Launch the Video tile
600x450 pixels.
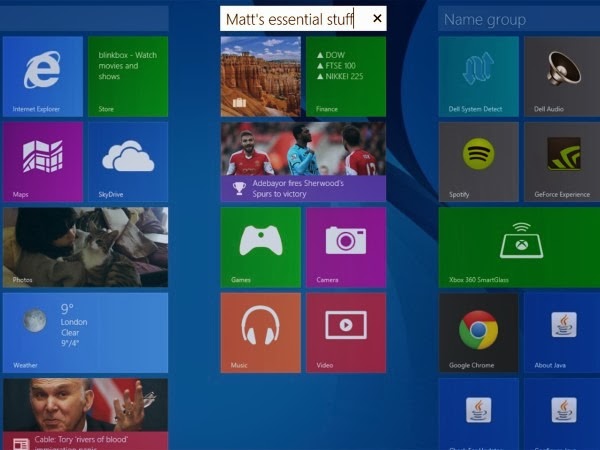[x=346, y=333]
